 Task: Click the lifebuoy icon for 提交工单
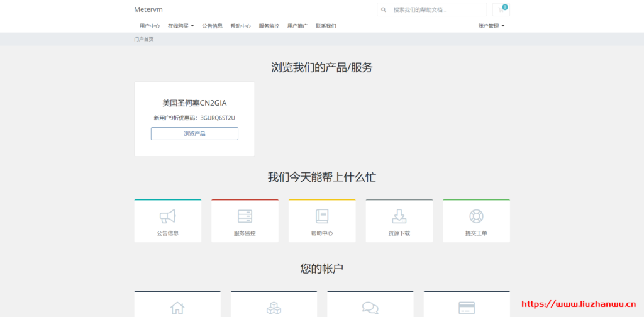[x=476, y=216]
